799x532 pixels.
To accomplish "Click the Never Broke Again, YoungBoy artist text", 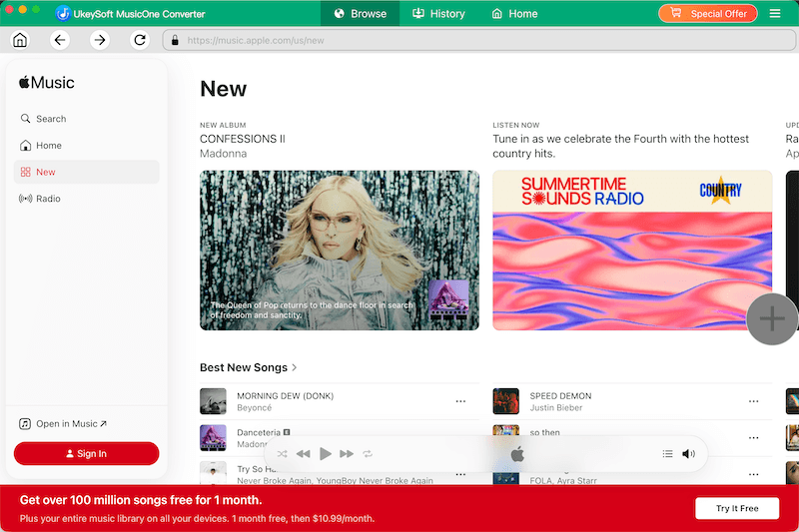I will click(x=335, y=480).
